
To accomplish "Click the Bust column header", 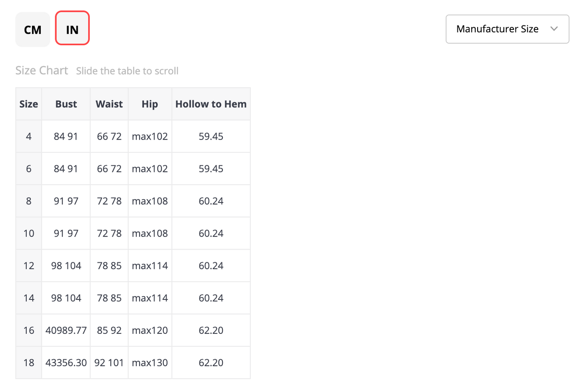I will 66,104.
